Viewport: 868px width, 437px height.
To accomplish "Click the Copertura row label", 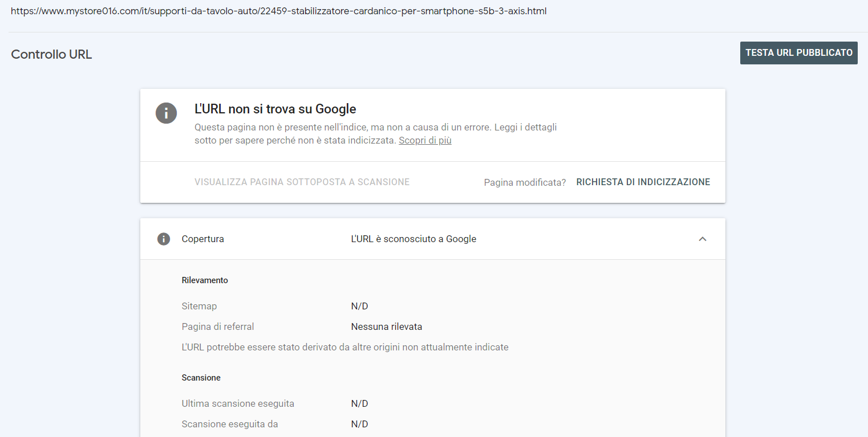I will pos(202,239).
